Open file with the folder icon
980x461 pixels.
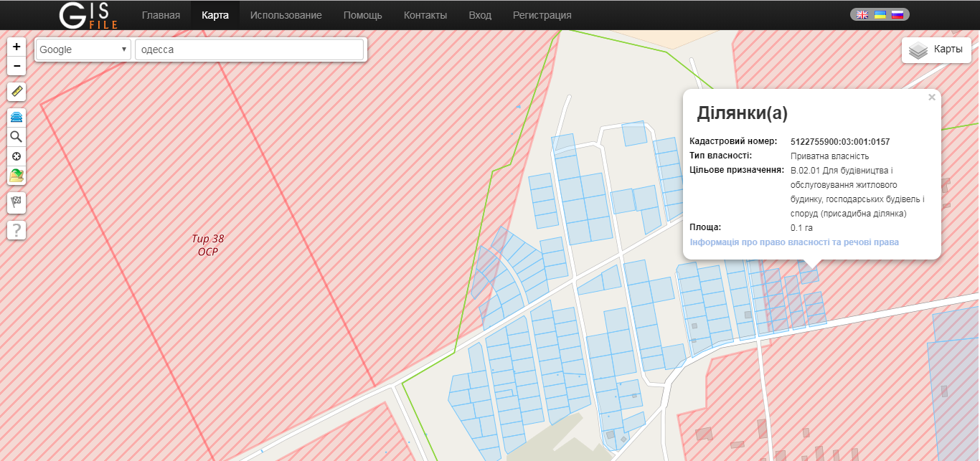point(17,176)
